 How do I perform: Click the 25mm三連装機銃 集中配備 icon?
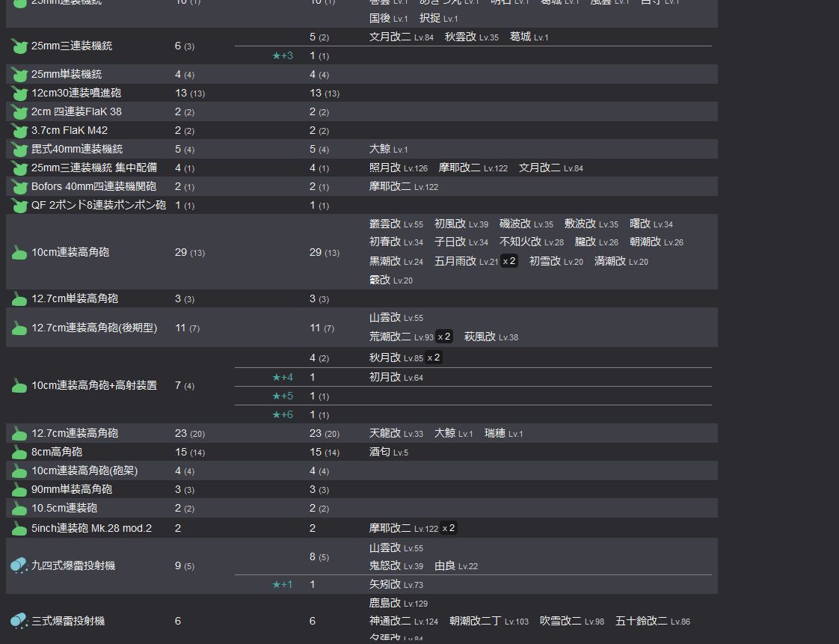point(19,168)
